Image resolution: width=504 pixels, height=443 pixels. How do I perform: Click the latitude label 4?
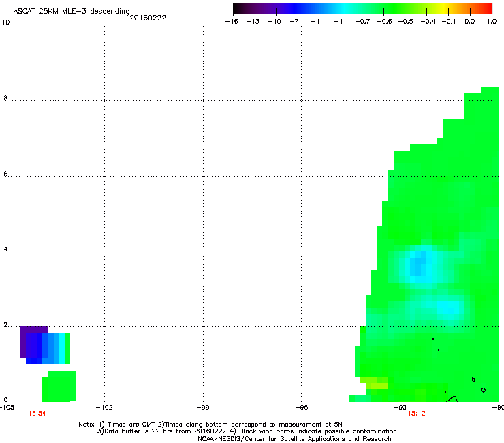coord(5,249)
